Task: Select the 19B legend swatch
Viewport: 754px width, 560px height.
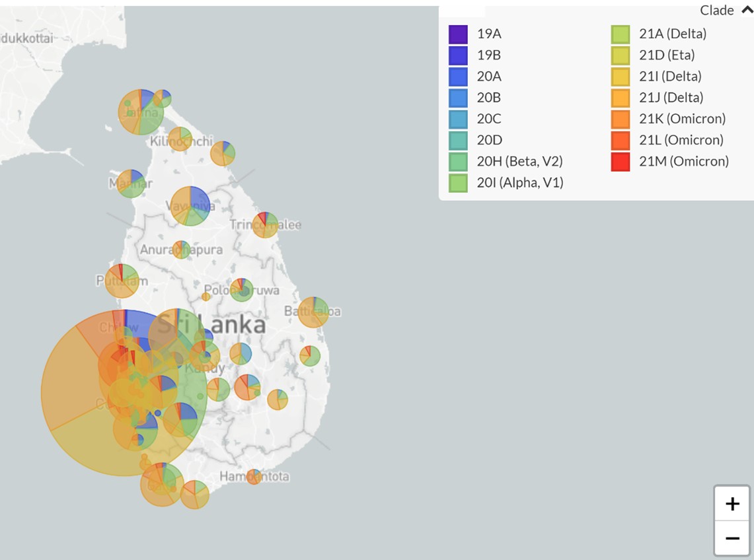Action: coord(458,55)
